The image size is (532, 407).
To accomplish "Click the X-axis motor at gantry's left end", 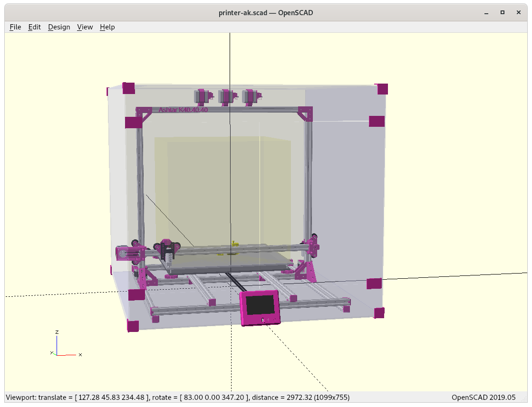I will coord(125,254).
